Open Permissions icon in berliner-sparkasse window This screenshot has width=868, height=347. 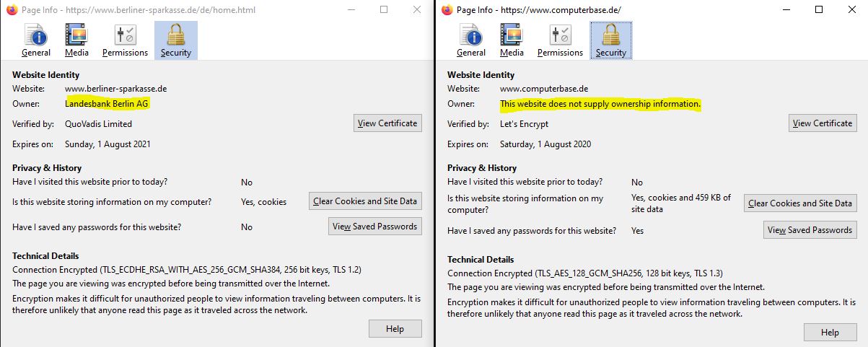coord(125,35)
